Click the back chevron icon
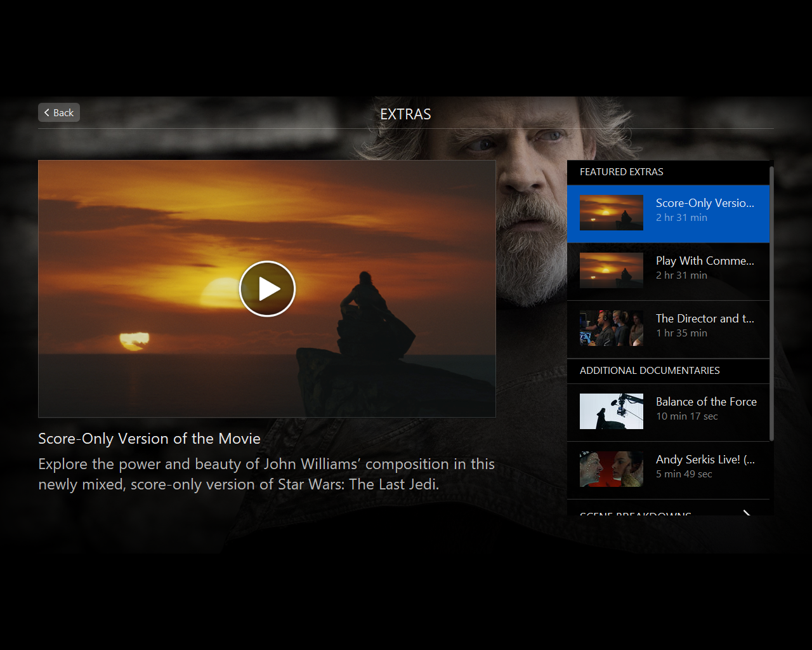812x650 pixels. (46, 112)
